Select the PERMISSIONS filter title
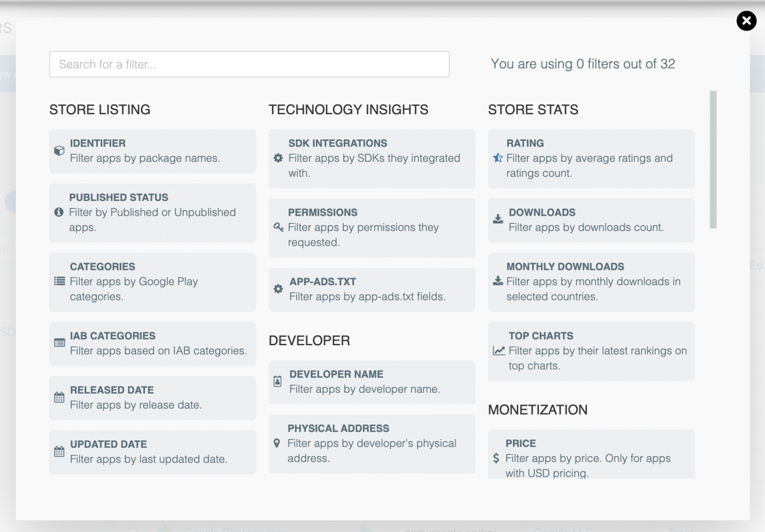765x532 pixels. point(322,212)
